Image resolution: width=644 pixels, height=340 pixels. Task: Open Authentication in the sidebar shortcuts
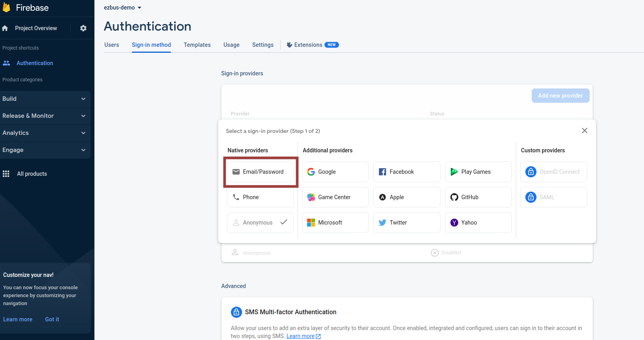[35, 63]
